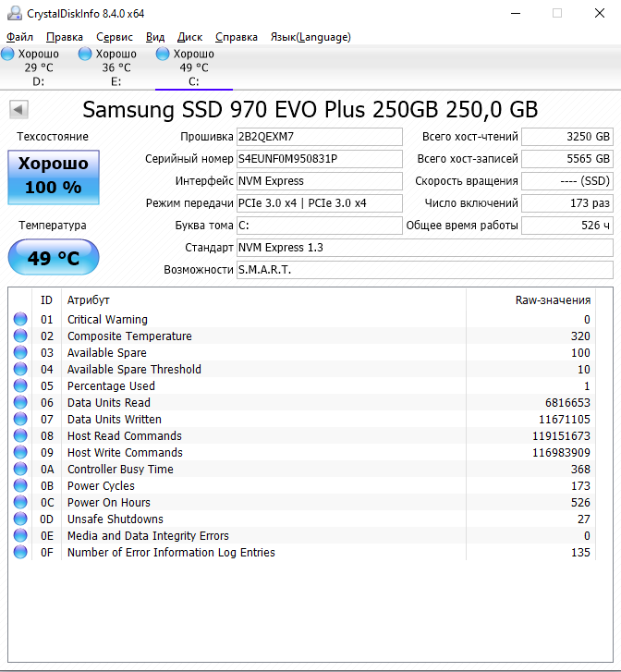Screen dimensions: 621x672
Task: Click the serial number field S4EUNF0M950831P
Action: [320, 159]
